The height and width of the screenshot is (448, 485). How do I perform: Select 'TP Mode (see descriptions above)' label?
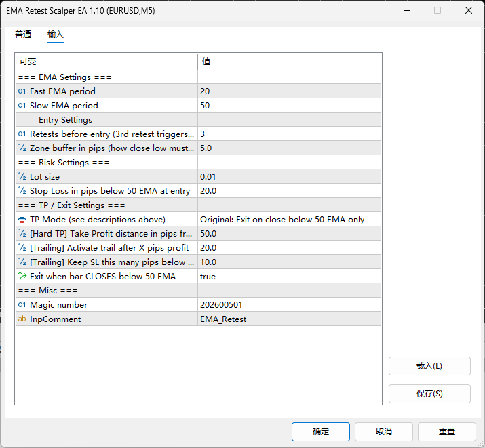(x=98, y=220)
